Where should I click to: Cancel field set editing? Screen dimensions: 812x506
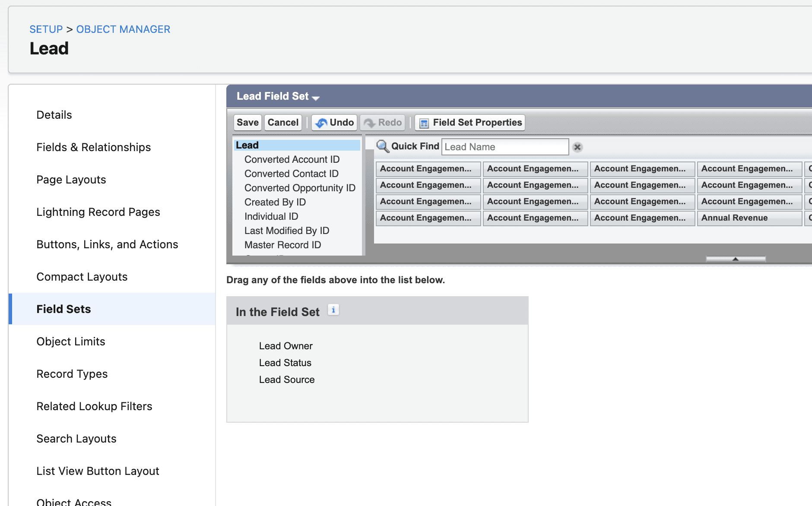[283, 123]
